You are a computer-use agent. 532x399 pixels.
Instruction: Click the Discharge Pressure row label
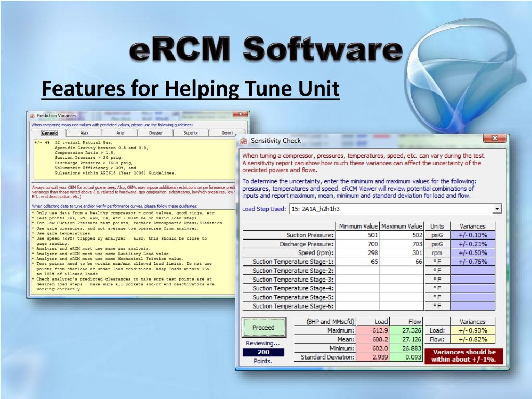click(x=289, y=244)
